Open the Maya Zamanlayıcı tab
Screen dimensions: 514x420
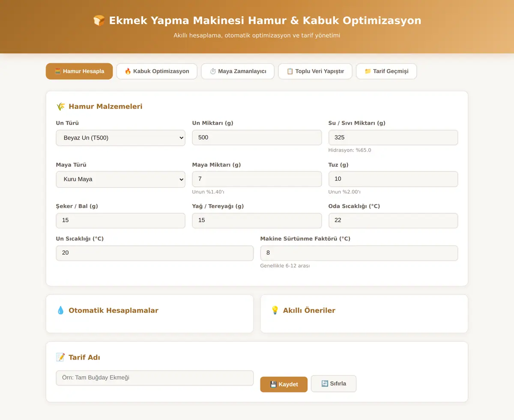point(238,71)
